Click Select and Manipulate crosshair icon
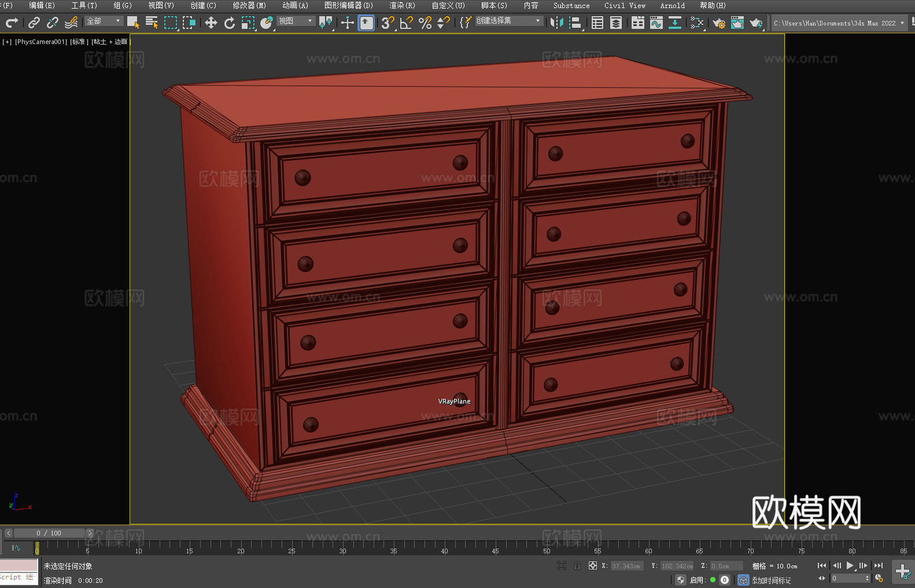This screenshot has height=588, width=915. click(348, 23)
